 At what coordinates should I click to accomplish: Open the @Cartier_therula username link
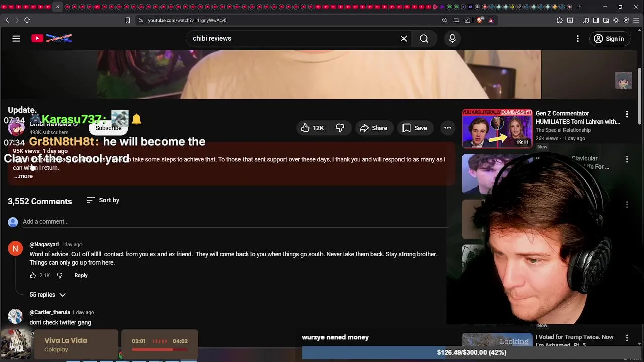pos(50,312)
